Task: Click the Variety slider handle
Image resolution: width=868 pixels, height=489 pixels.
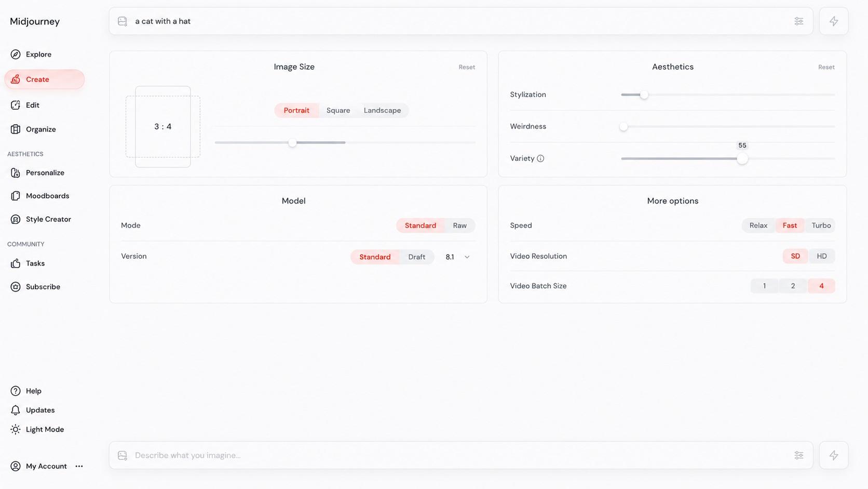Action: tap(742, 158)
